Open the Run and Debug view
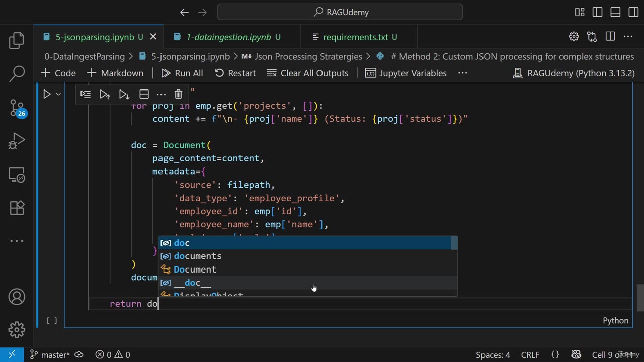The height and width of the screenshot is (362, 644). coord(17,141)
